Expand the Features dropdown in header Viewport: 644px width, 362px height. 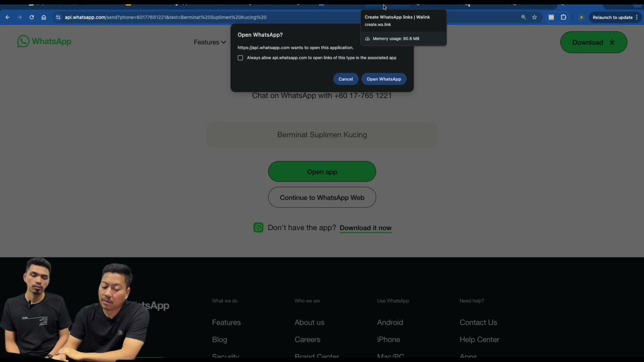click(210, 42)
